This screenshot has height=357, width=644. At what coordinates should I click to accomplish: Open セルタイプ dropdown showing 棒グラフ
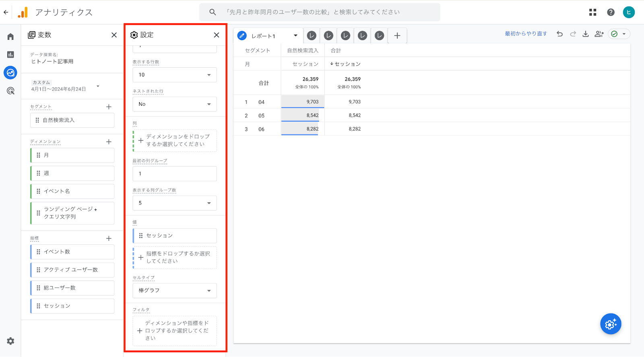click(175, 291)
